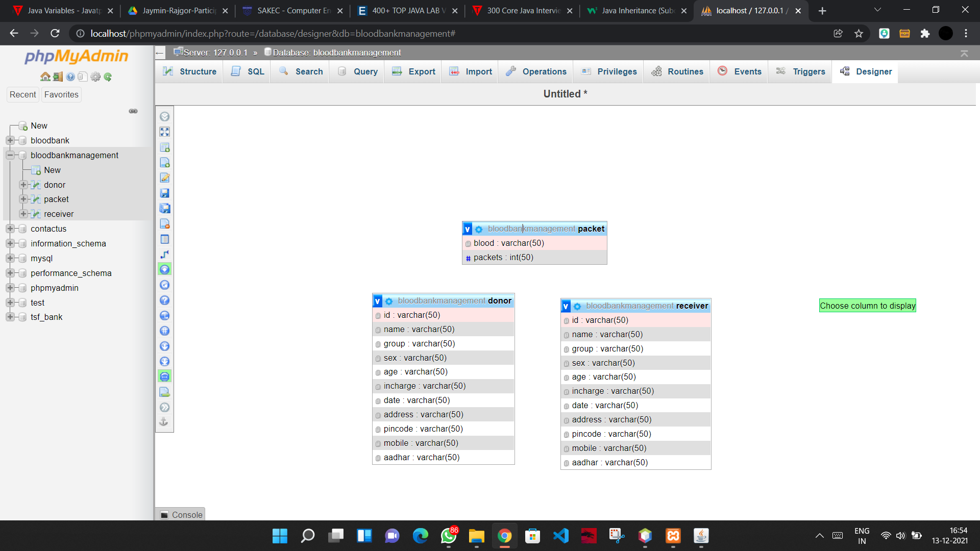This screenshot has height=551, width=980.
Task: View the Designer in fullscreen
Action: tap(164, 132)
